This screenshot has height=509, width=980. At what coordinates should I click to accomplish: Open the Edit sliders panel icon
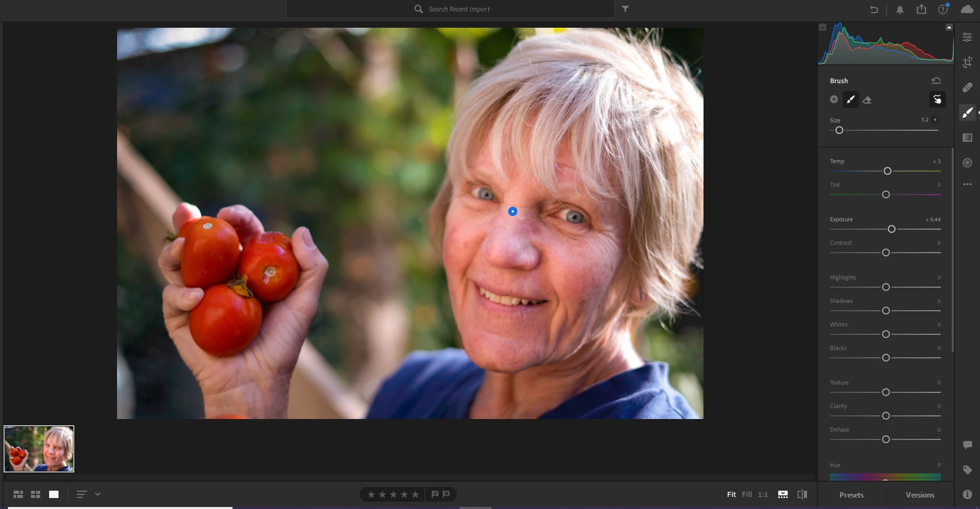(x=967, y=37)
